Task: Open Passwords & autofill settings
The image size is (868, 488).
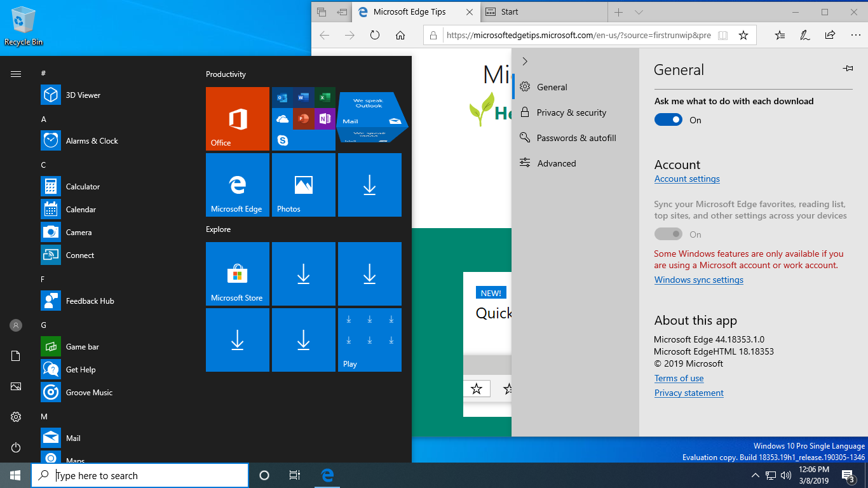Action: click(576, 138)
